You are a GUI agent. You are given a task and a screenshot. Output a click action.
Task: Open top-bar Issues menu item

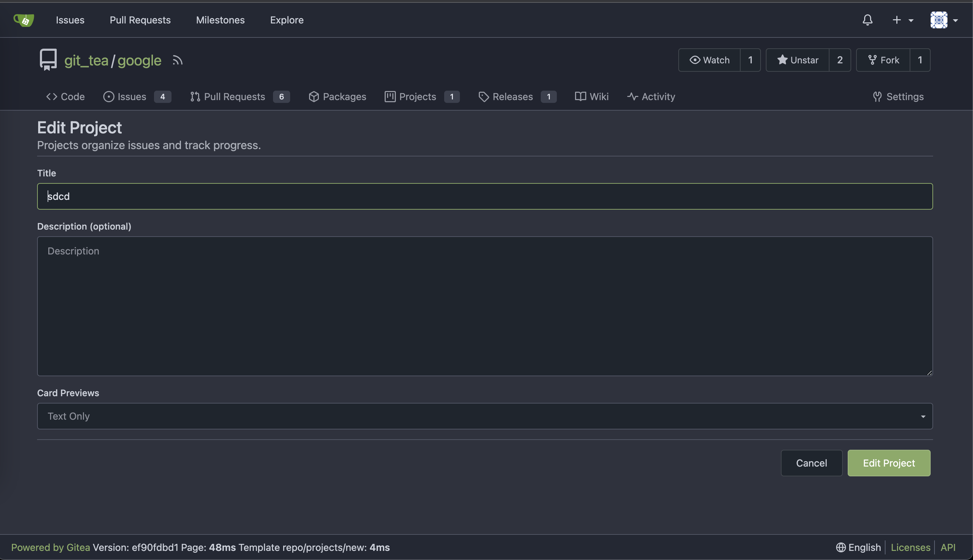(x=70, y=20)
